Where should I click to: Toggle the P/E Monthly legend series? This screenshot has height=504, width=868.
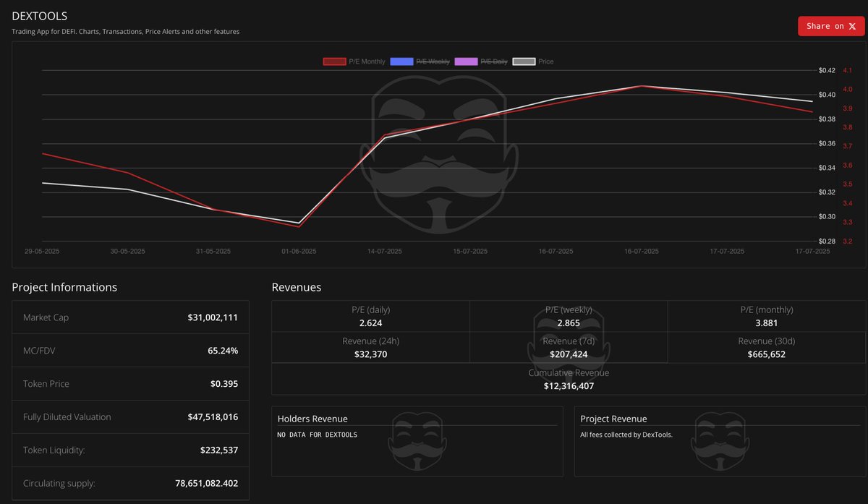point(354,61)
